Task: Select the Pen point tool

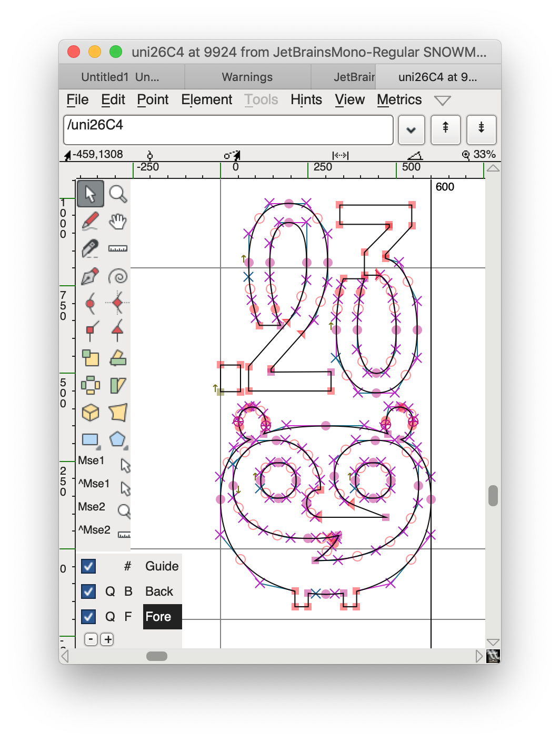Action: [x=91, y=276]
